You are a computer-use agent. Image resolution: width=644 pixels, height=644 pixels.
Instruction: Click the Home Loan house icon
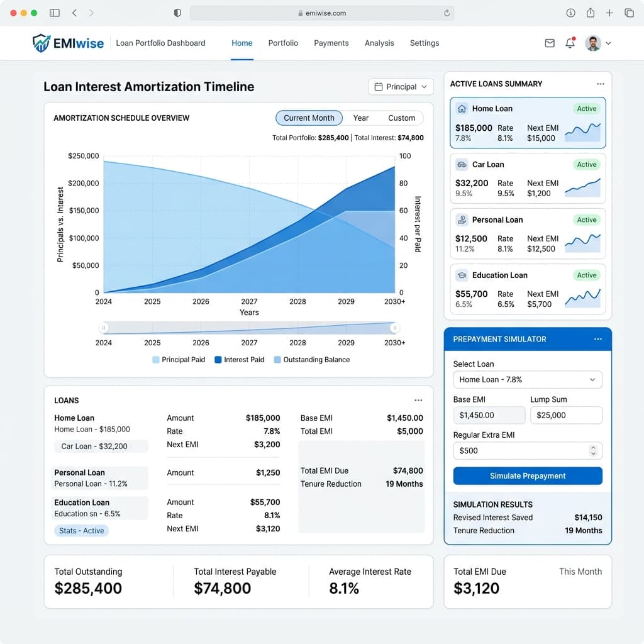462,108
